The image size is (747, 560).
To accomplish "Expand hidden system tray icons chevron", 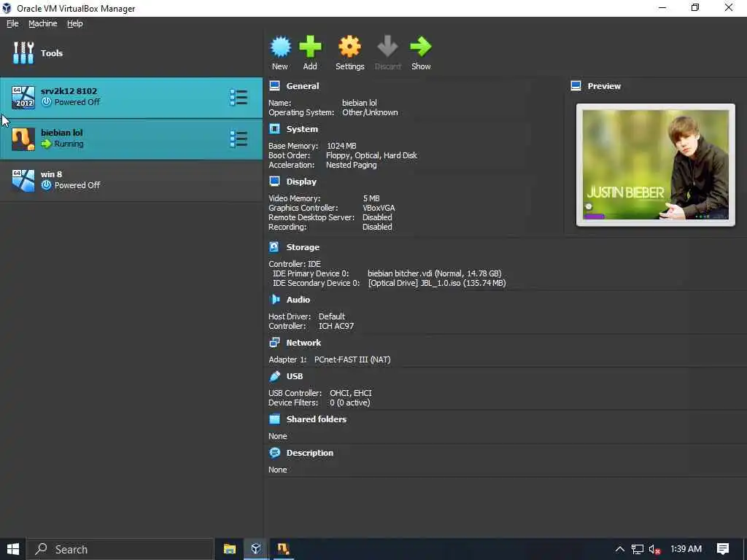I will (x=620, y=549).
